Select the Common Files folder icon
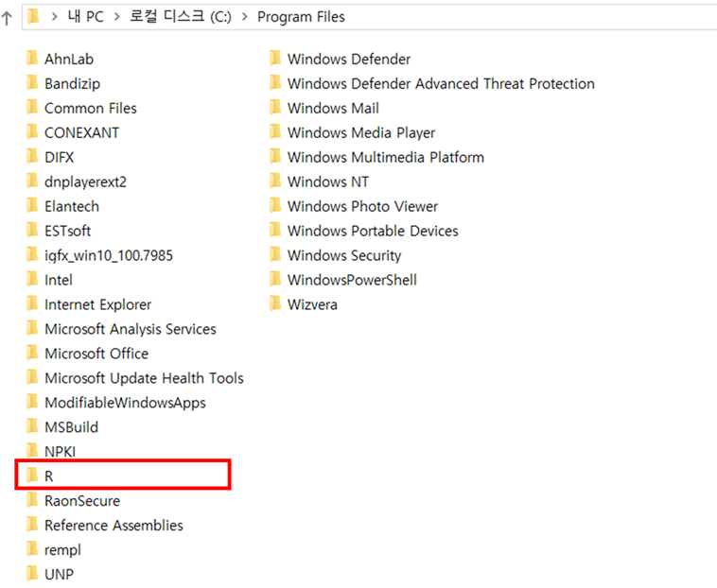This screenshot has width=717, height=588. 32,108
